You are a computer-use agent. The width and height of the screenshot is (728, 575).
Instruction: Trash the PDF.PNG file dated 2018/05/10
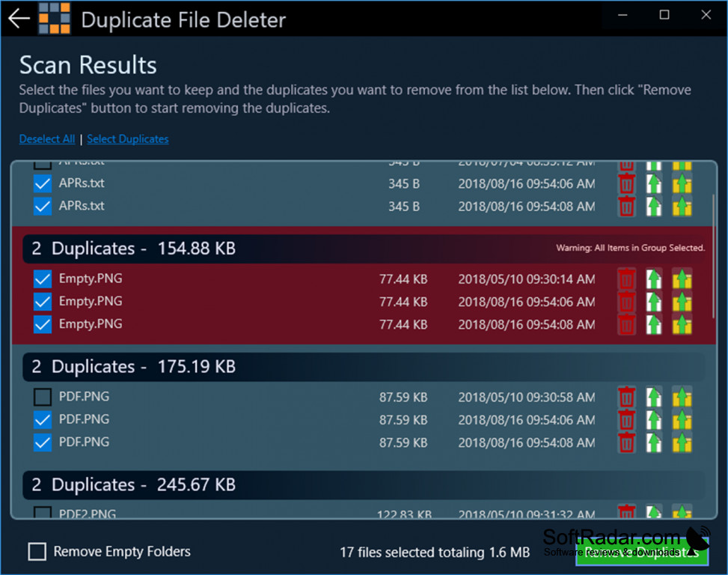pyautogui.click(x=626, y=397)
